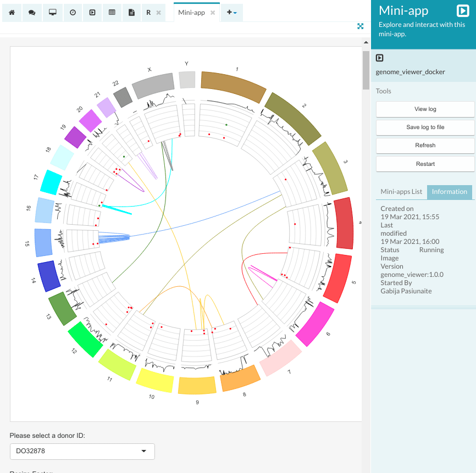
Task: Open the table grid icon tab
Action: [112, 13]
